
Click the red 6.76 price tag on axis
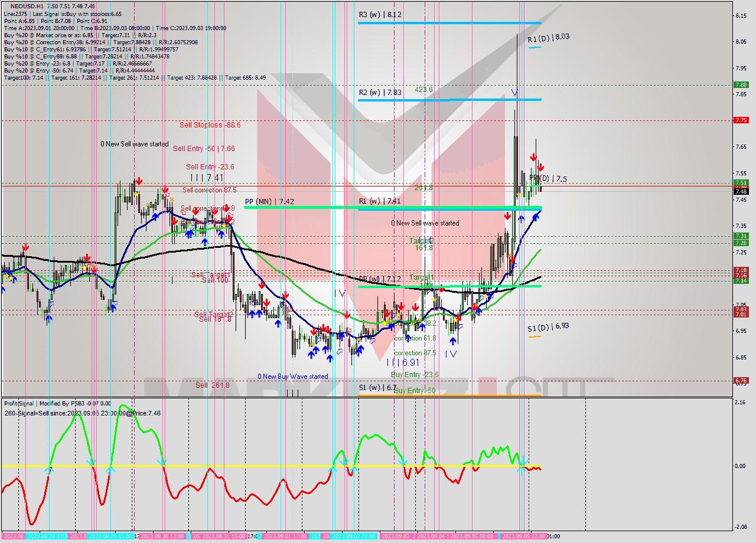741,381
